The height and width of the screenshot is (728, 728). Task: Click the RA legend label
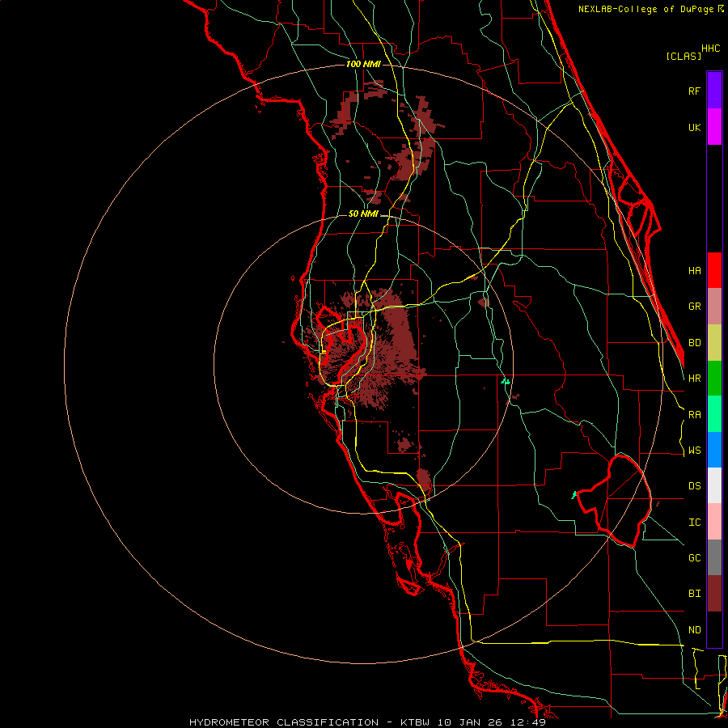click(x=694, y=415)
